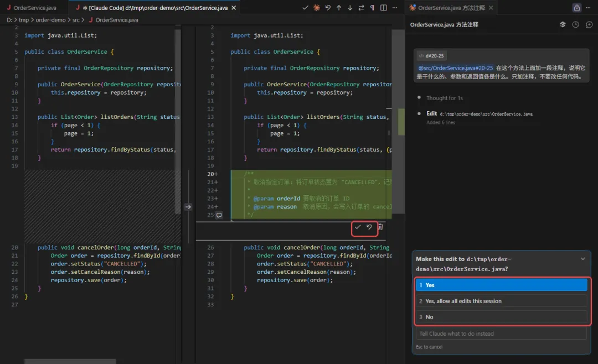The height and width of the screenshot is (364, 598).
Task: Start a new chat with the plus bubble icon
Action: coord(589,24)
